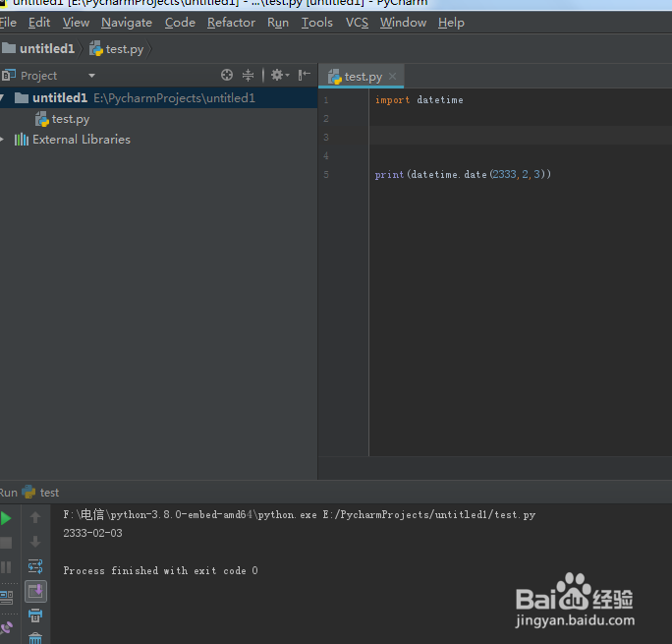Click the up arrow stack trace icon
The height and width of the screenshot is (644, 672).
pos(35,518)
